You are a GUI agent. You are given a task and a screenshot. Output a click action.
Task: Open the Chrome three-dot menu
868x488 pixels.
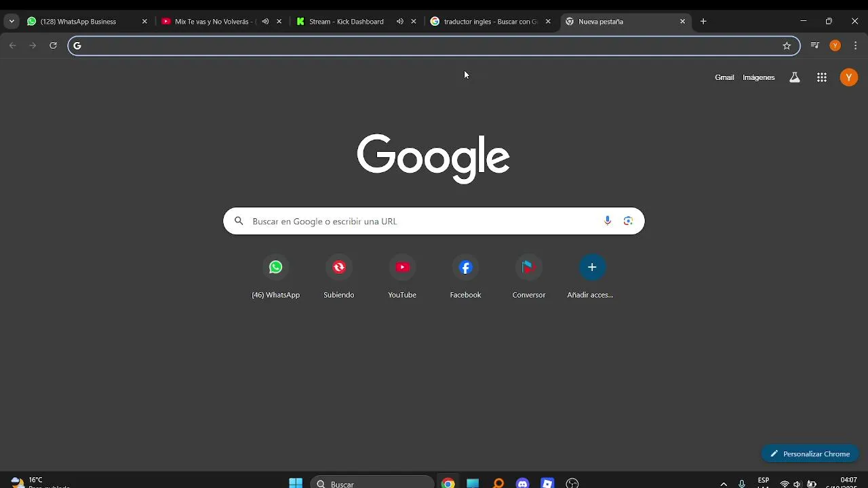coord(856,45)
